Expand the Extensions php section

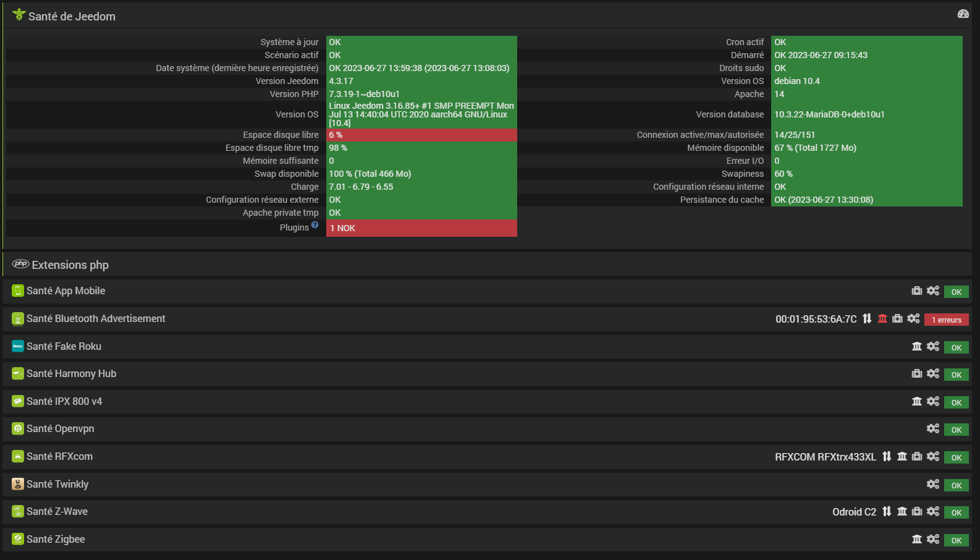(x=70, y=265)
